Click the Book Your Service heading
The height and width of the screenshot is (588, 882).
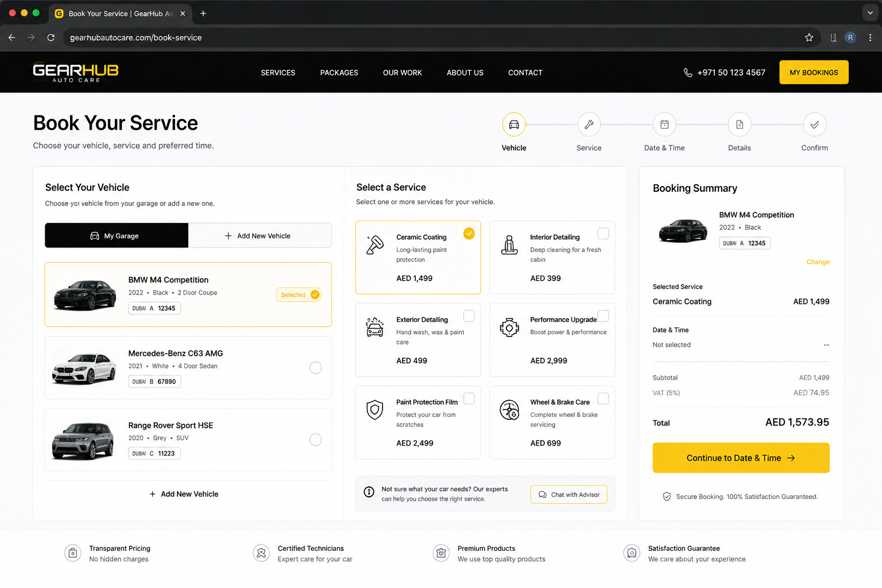click(115, 123)
